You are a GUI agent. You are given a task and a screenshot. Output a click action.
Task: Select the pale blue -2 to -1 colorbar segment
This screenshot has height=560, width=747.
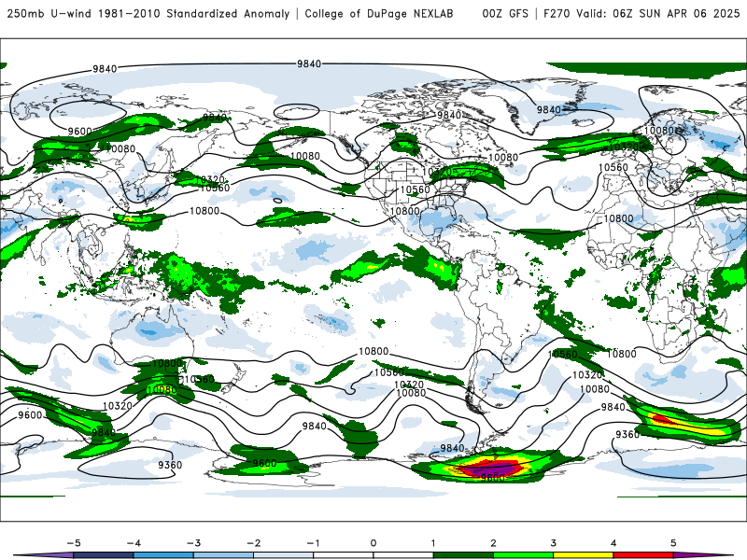[x=284, y=555]
